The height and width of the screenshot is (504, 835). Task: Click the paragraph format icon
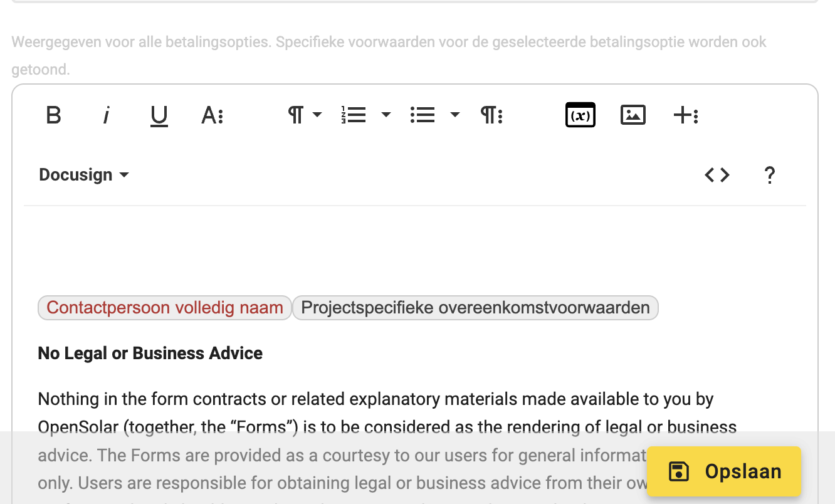[x=296, y=115]
